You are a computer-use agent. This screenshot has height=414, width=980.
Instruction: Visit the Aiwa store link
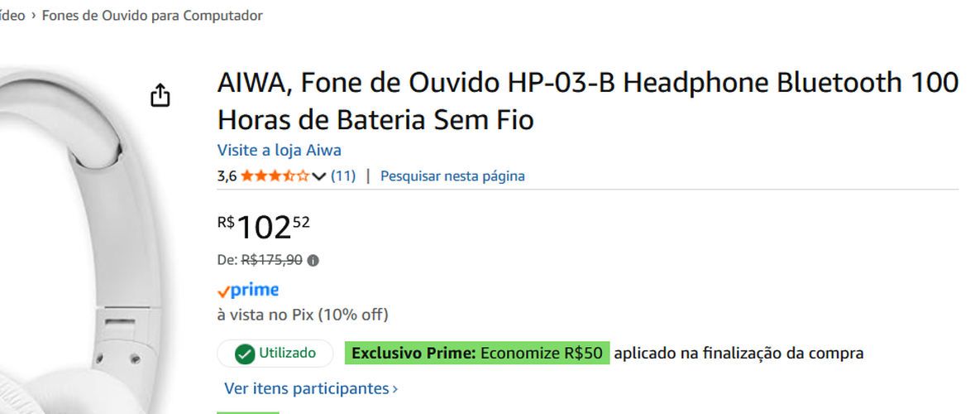(x=279, y=150)
